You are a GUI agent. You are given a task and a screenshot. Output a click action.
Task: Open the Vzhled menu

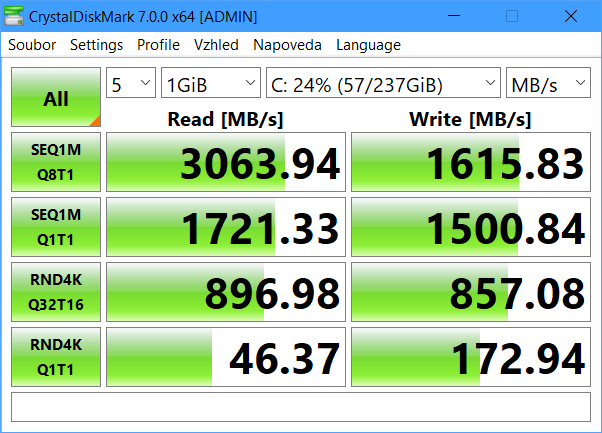[x=216, y=45]
